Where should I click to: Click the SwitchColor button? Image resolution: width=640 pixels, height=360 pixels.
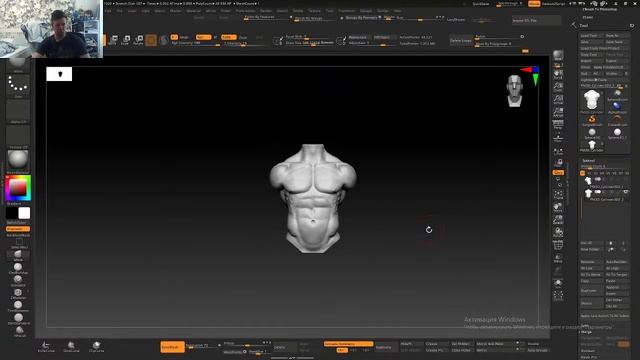pyautogui.click(x=18, y=222)
